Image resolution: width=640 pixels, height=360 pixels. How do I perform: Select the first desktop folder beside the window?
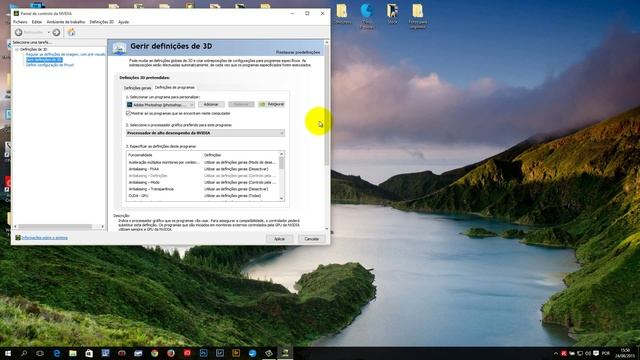[342, 11]
